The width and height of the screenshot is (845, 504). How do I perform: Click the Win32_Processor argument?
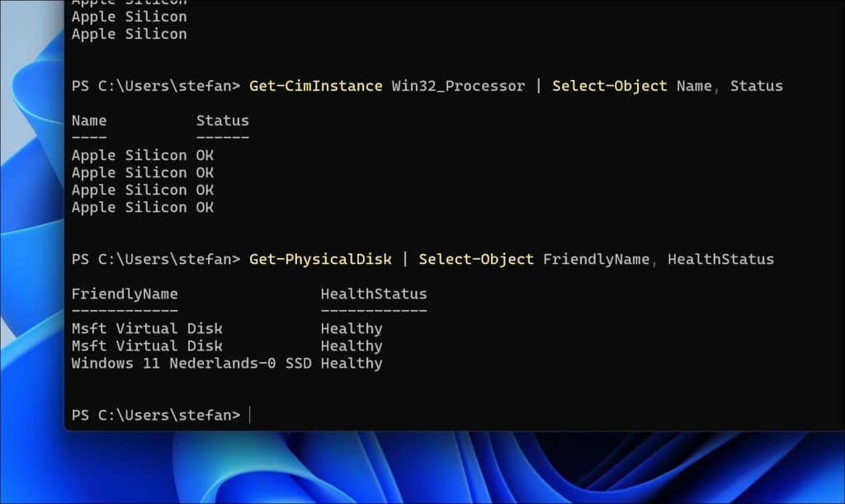click(458, 86)
